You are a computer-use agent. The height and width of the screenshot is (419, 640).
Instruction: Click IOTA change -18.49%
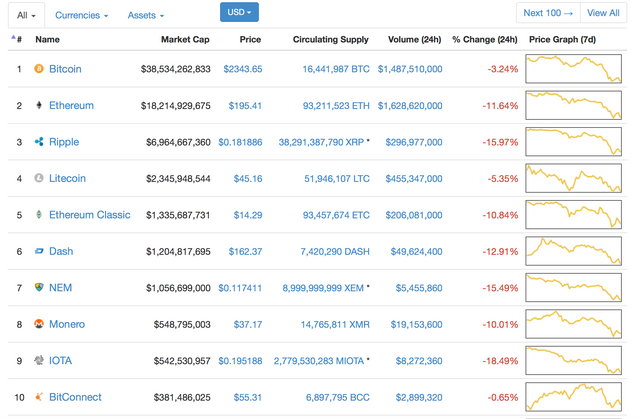[500, 361]
